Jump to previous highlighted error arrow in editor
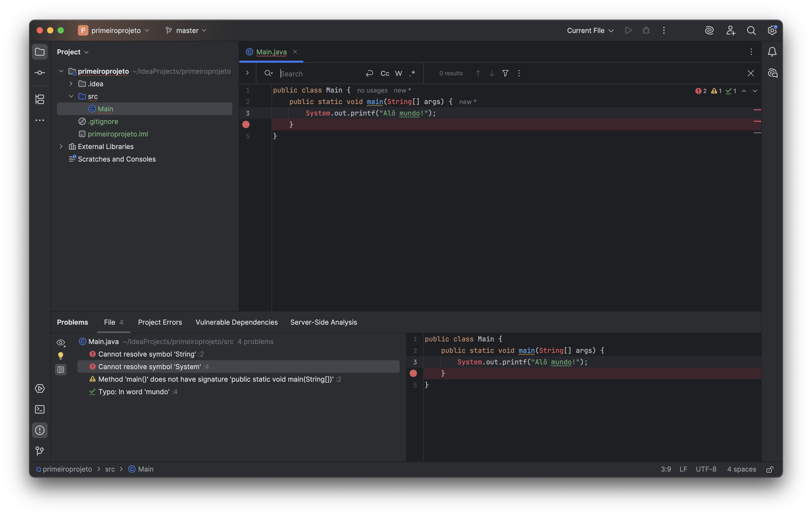 click(744, 91)
